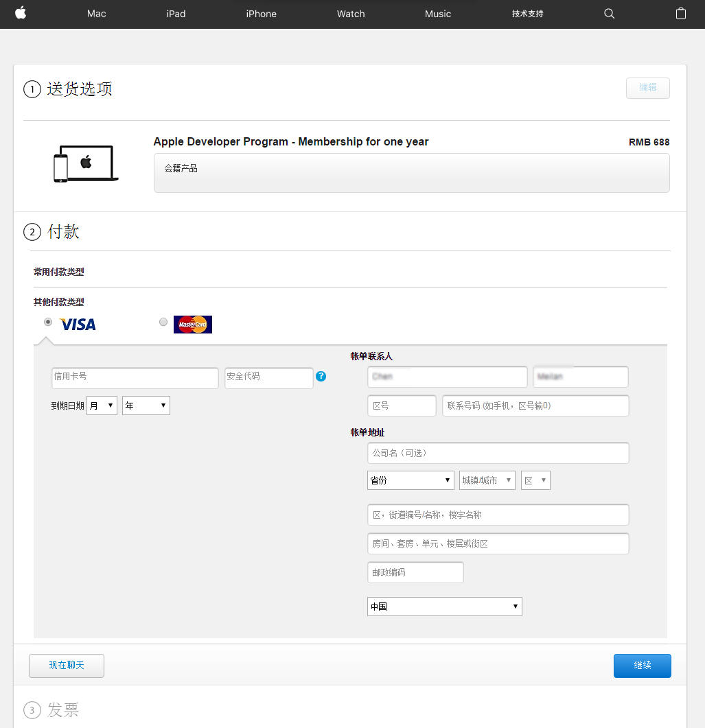Click the street address (街道编号/名称) field

[x=498, y=515]
